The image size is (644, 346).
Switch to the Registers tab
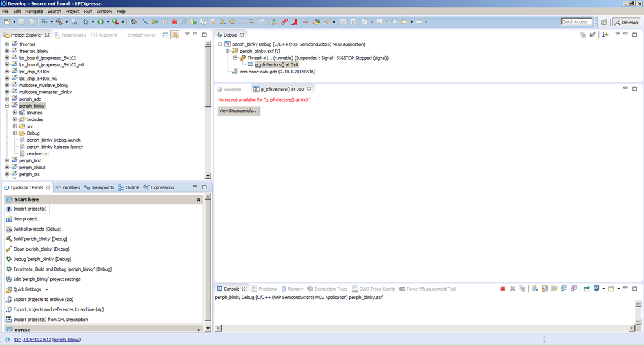click(x=104, y=35)
